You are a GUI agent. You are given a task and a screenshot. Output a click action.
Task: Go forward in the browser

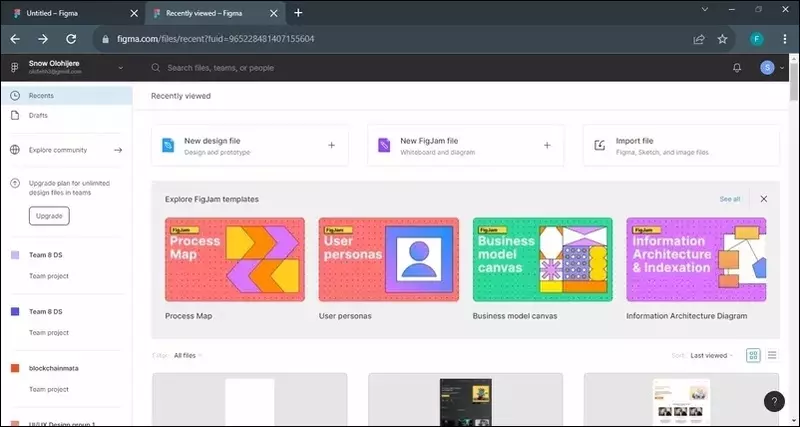click(43, 39)
